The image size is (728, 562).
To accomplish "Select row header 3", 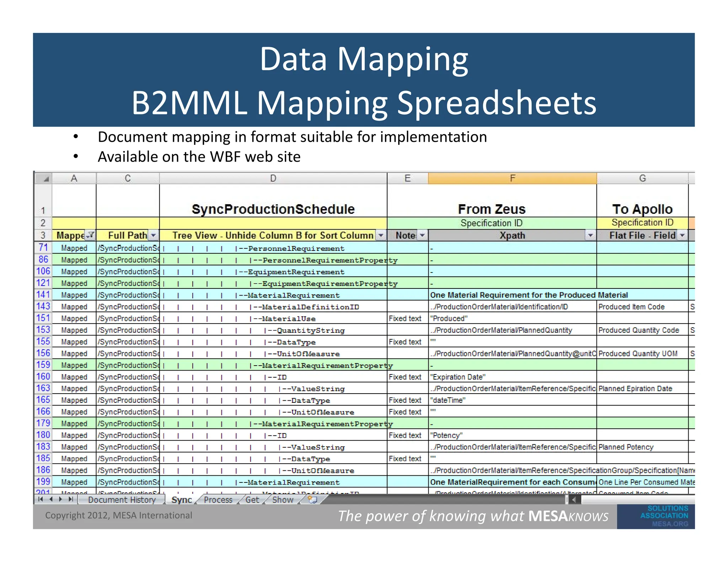I will tap(43, 235).
